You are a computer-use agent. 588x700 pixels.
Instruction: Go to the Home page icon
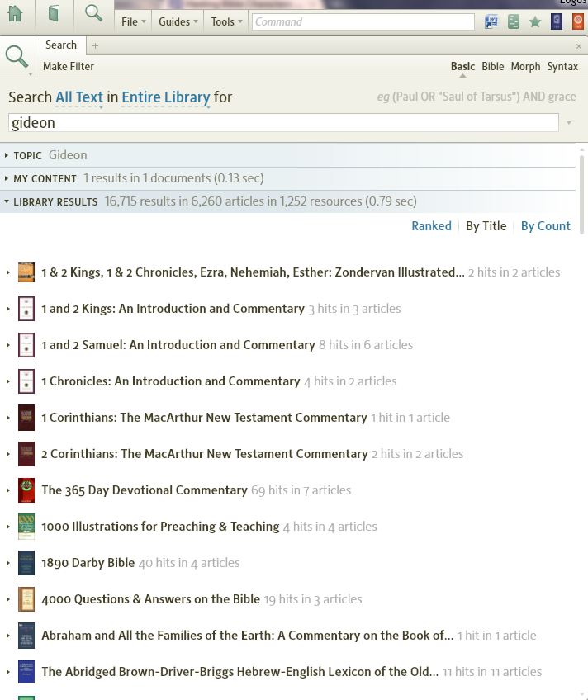[x=15, y=13]
